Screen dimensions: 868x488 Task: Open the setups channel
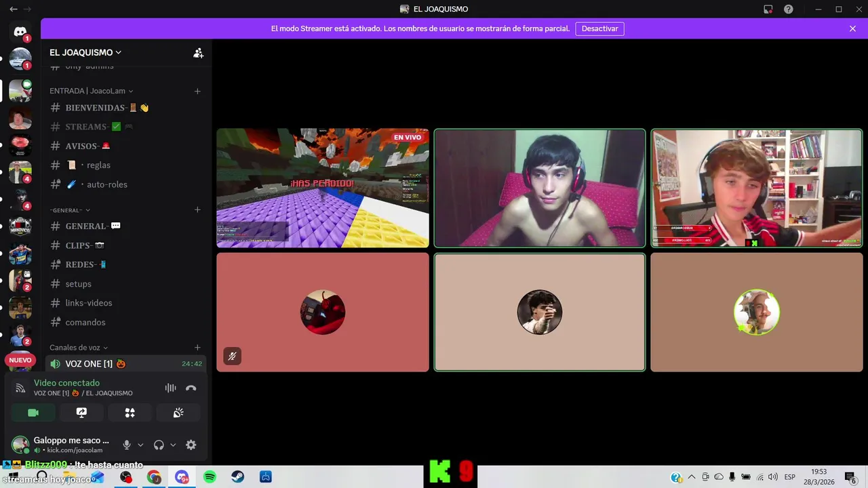click(x=125, y=284)
